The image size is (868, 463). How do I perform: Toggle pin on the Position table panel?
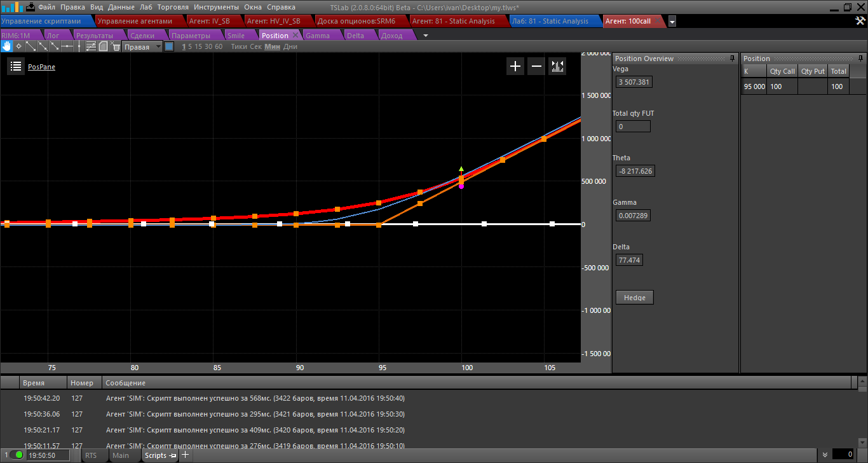861,59
